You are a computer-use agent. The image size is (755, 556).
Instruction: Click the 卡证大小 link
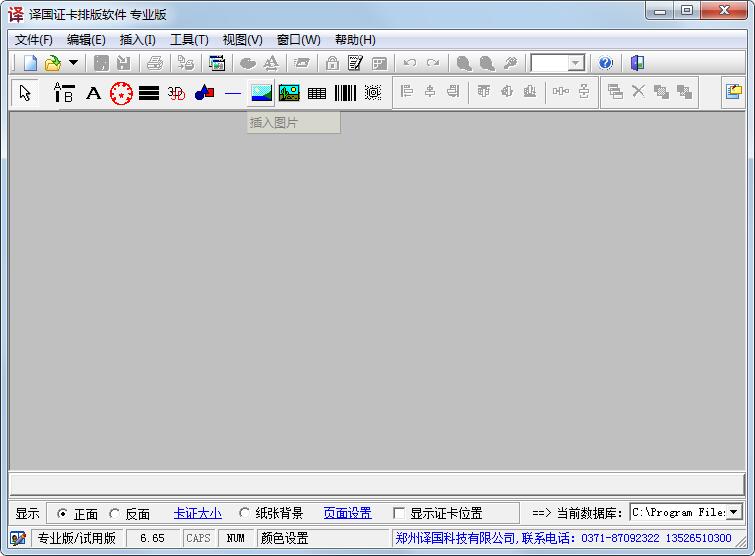198,513
